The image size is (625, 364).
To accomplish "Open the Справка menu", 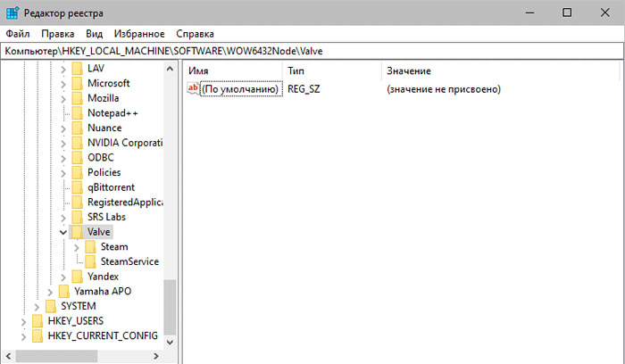I will coord(195,34).
